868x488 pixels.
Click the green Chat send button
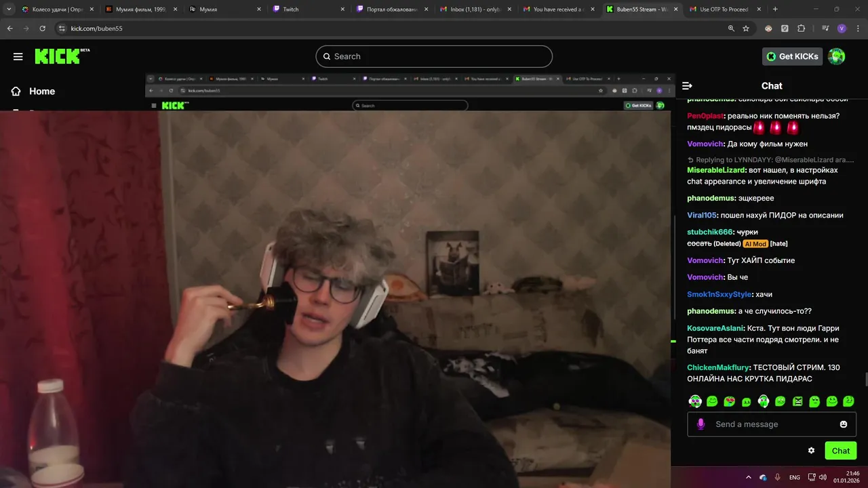pyautogui.click(x=841, y=451)
